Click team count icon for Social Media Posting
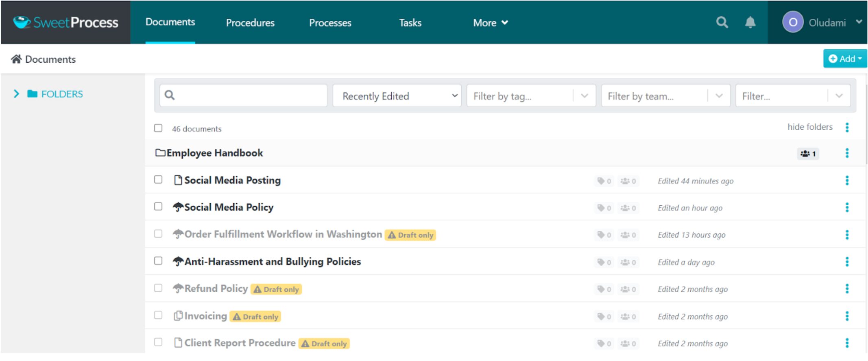The width and height of the screenshot is (868, 361). 628,181
